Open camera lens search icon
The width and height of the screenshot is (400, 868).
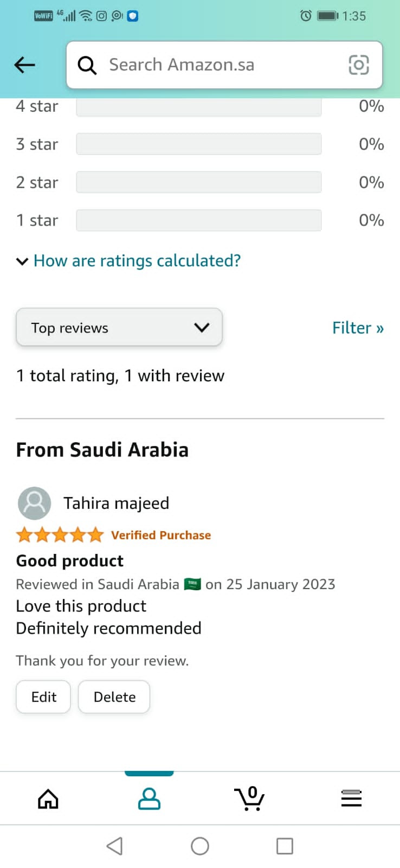[x=358, y=65]
